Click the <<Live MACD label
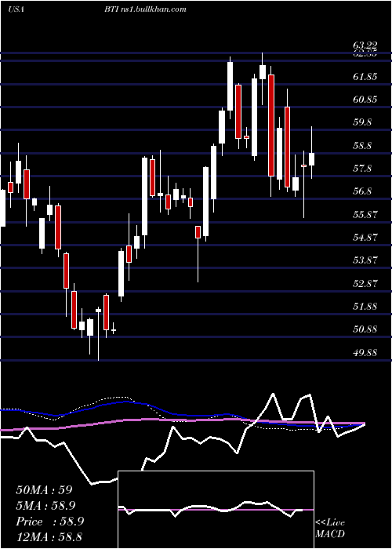The image size is (392, 549). click(330, 529)
